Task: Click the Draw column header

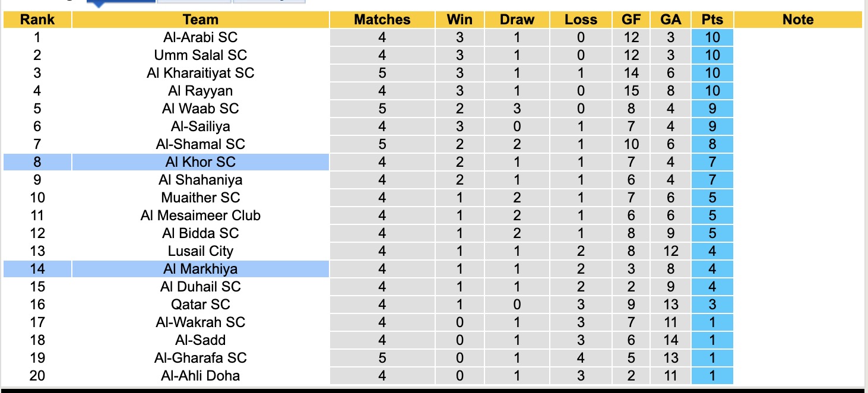Action: pos(517,20)
